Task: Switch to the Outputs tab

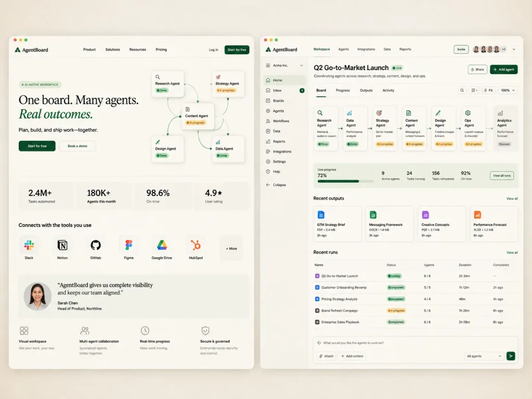Action: coord(366,90)
